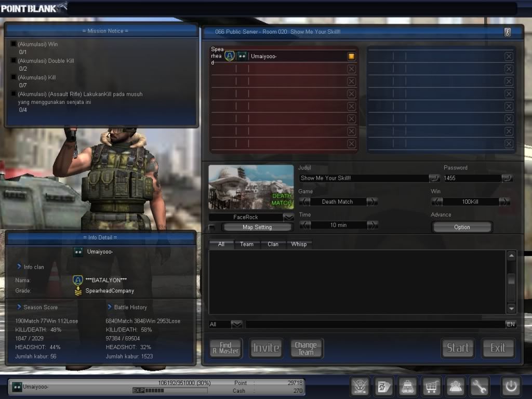Screen dimensions: 532x399
Task: Close the fourth blue team slot
Action: pyautogui.click(x=509, y=94)
